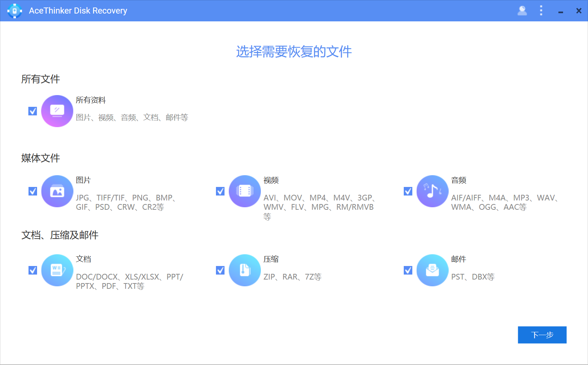
Task: Toggle the Video (视频) checkbox
Action: point(220,191)
